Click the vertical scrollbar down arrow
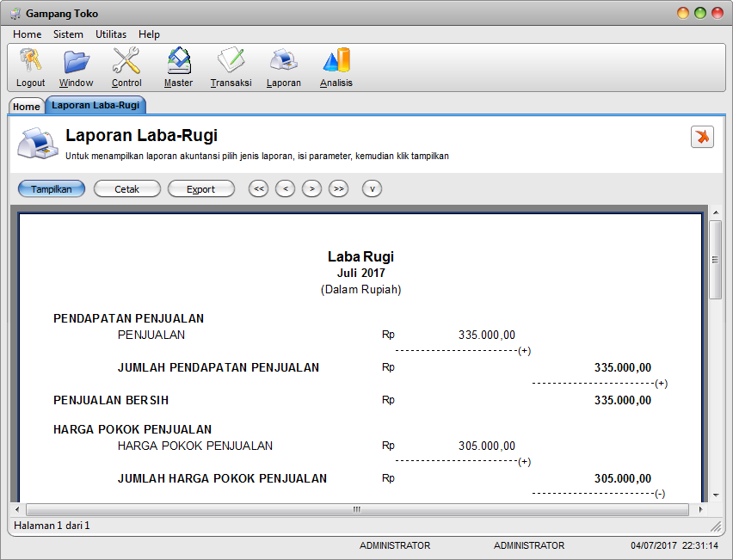The height and width of the screenshot is (560, 733). pos(716,495)
